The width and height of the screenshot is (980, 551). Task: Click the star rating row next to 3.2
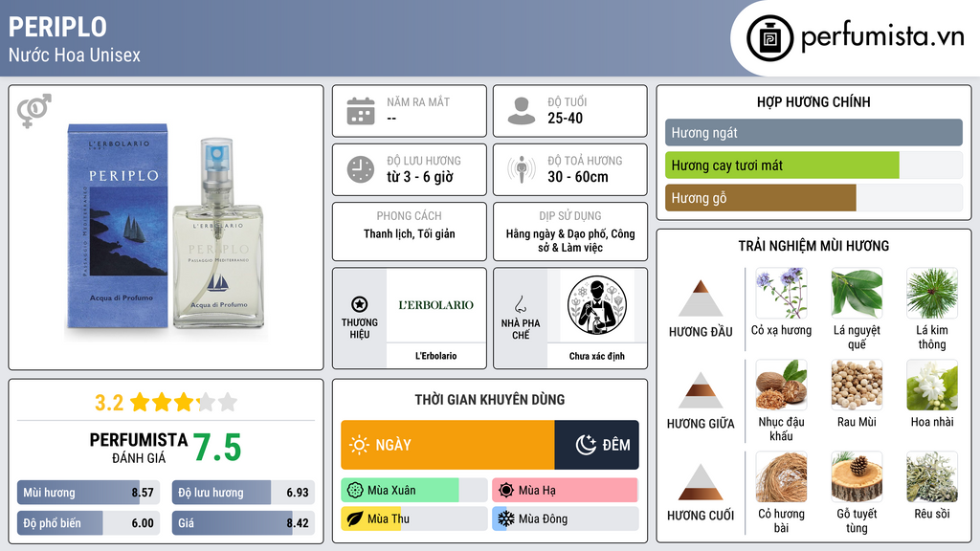pos(184,402)
